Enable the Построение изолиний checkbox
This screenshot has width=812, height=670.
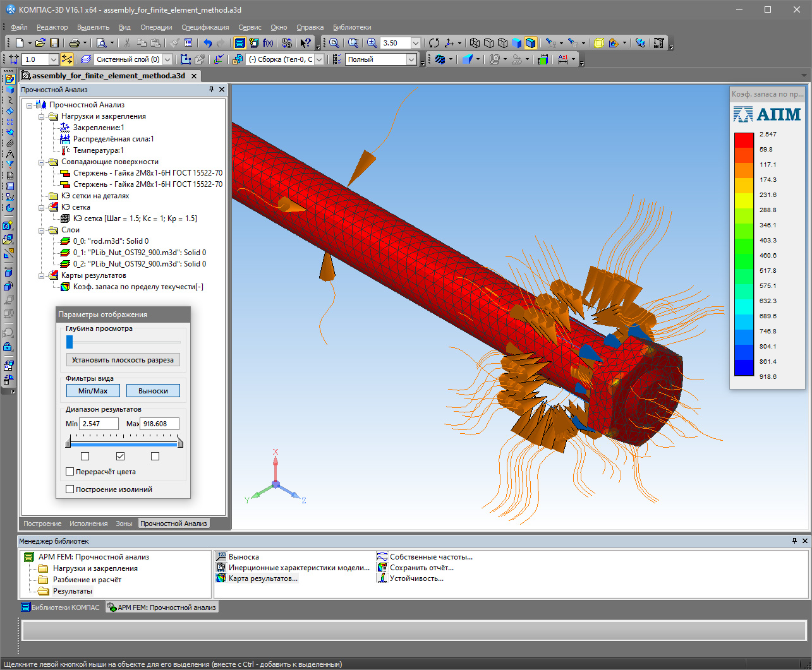click(70, 489)
